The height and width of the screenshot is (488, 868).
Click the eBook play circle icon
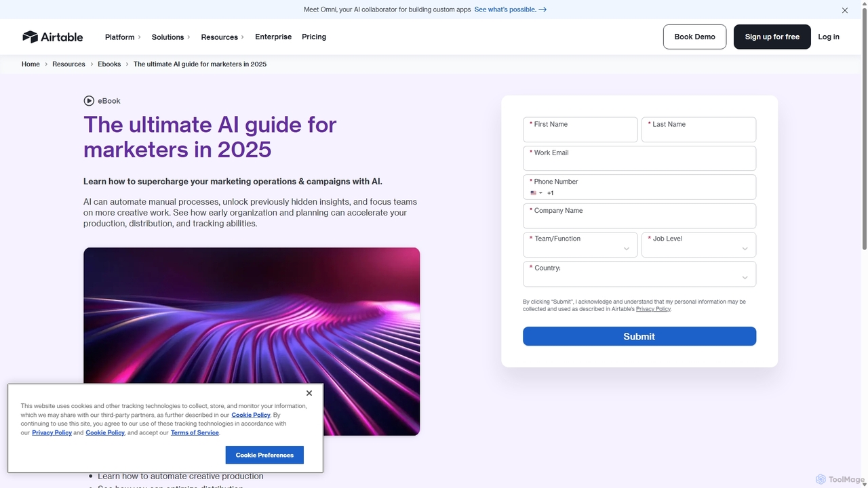(x=89, y=101)
